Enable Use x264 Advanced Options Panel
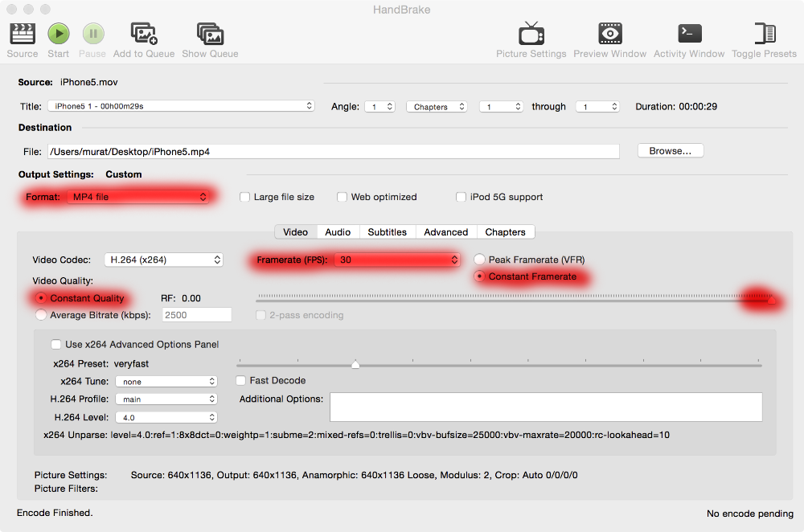 click(x=56, y=345)
